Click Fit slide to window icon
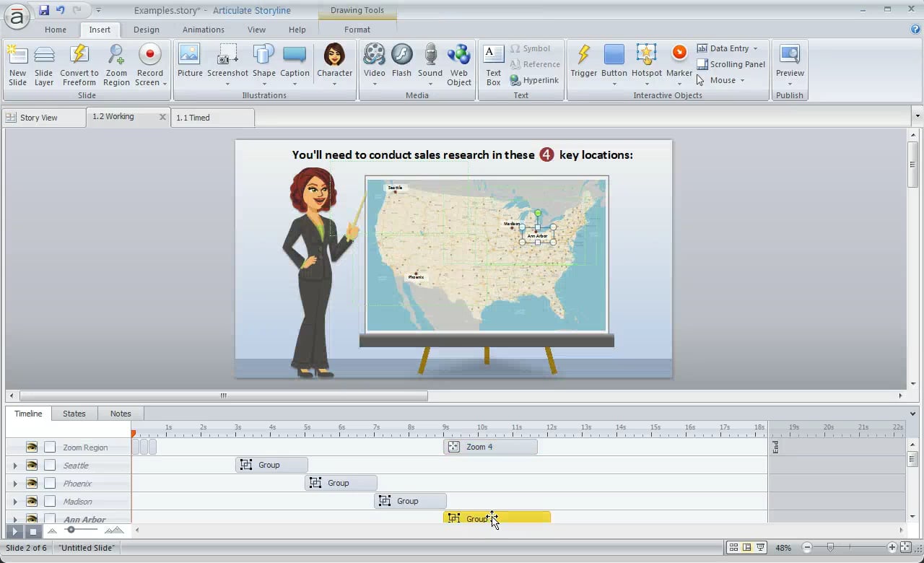The image size is (924, 563). tap(906, 548)
